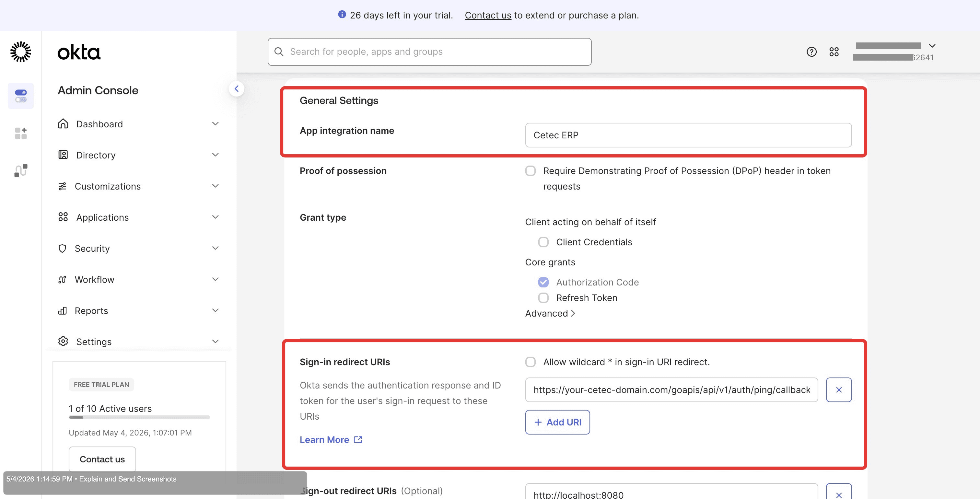
Task: Click the external link icon beside Learn More
Action: pyautogui.click(x=357, y=440)
